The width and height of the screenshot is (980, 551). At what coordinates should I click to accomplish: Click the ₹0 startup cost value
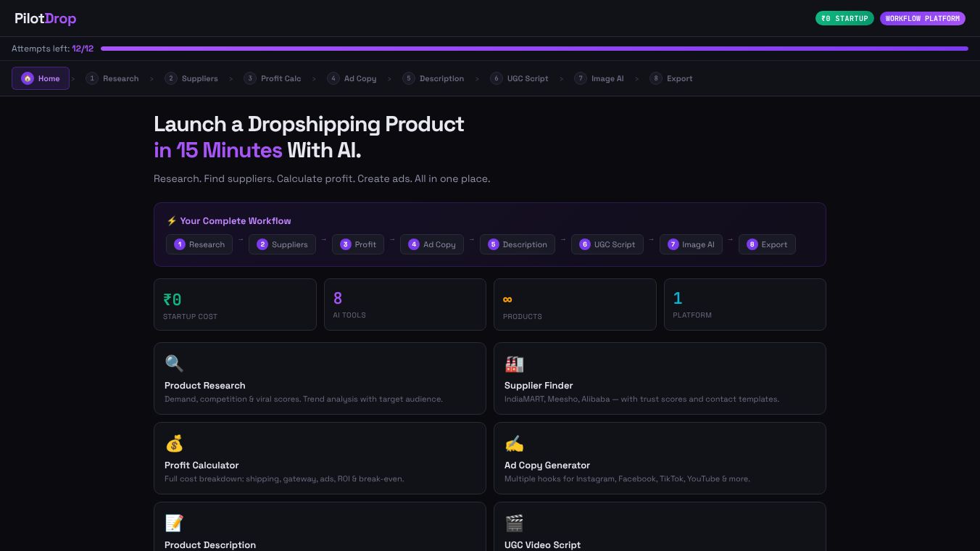coord(173,299)
